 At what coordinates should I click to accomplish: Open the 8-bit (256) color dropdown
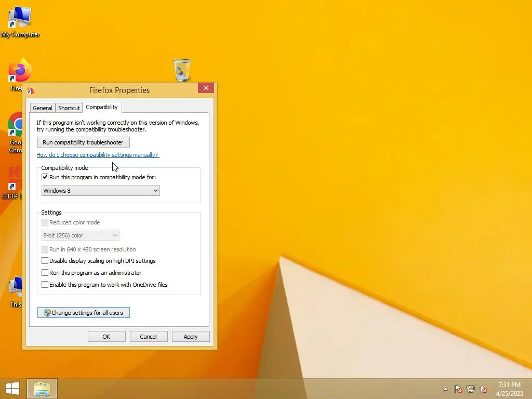pos(80,235)
